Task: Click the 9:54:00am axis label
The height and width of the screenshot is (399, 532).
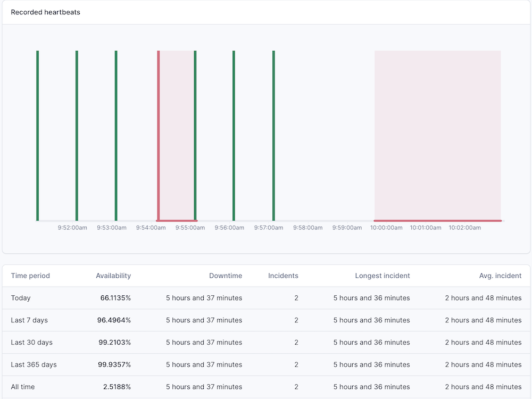Action: point(151,228)
